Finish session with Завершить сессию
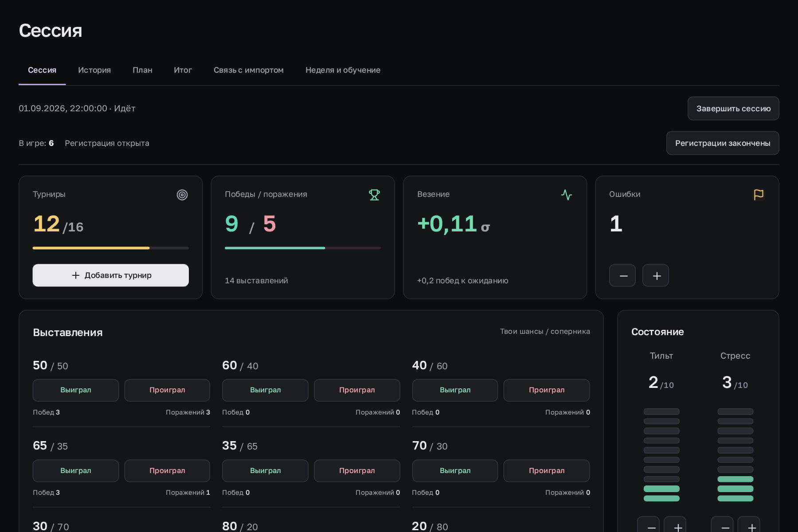 pyautogui.click(x=733, y=109)
